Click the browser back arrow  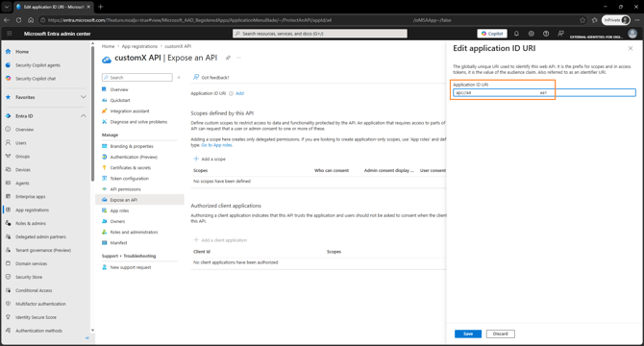pos(7,20)
